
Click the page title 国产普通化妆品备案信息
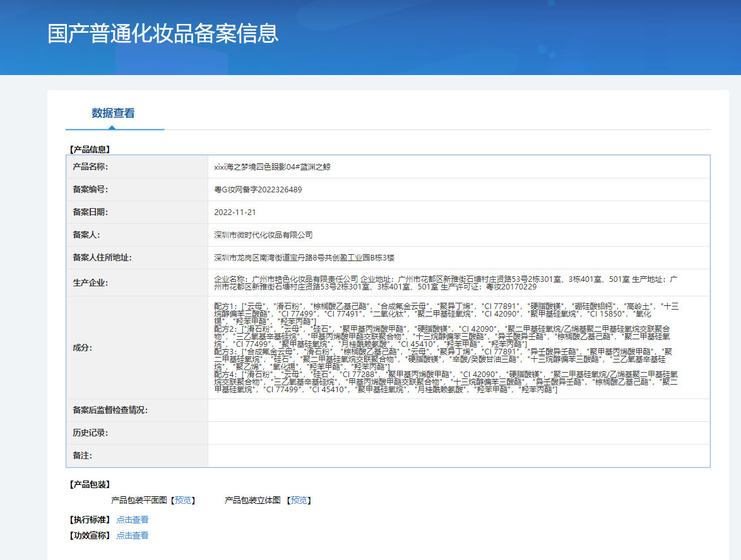(163, 33)
